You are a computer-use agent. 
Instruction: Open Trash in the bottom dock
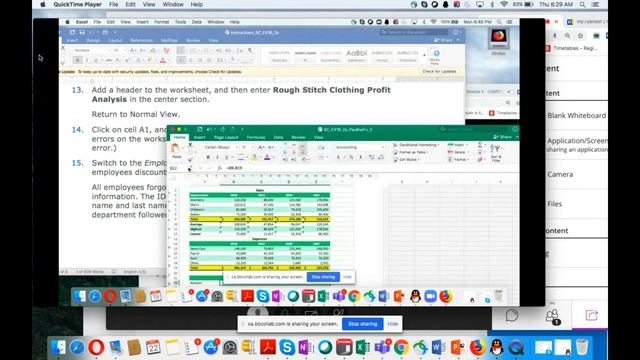click(582, 347)
